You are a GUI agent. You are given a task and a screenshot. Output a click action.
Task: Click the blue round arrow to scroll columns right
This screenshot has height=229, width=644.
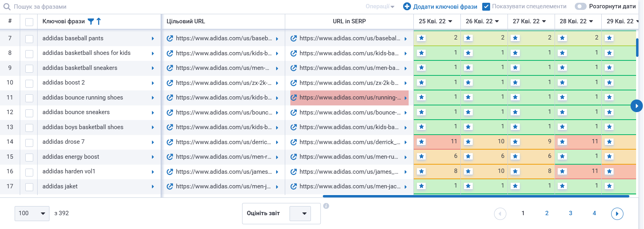click(636, 106)
